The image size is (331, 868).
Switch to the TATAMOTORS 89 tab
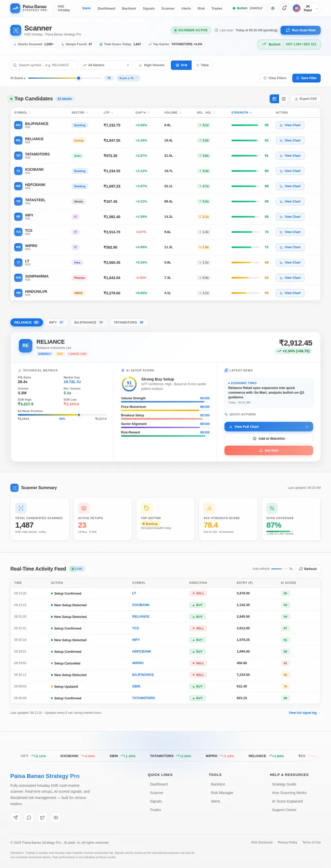(129, 322)
